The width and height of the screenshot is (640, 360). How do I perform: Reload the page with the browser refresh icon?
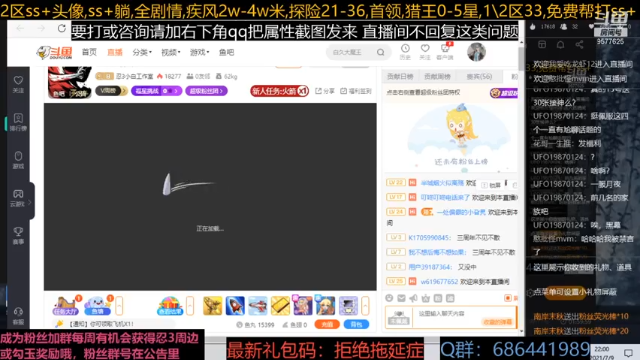[x=62, y=28]
